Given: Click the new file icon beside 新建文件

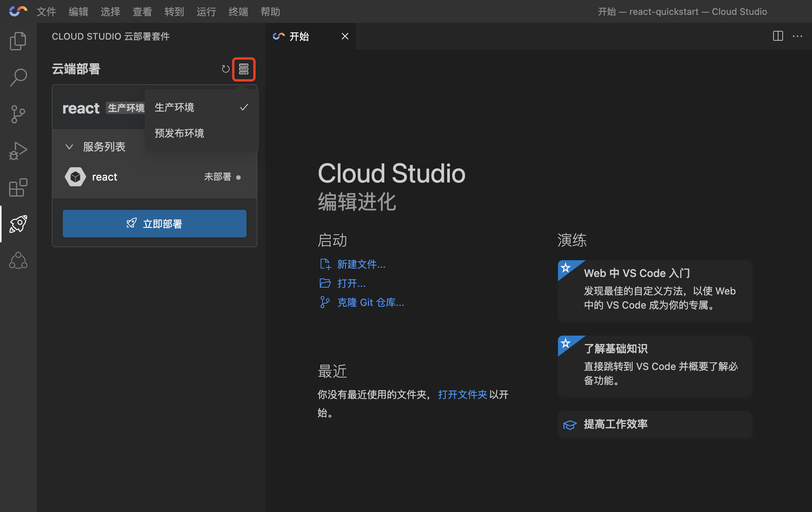Looking at the screenshot, I should [325, 264].
